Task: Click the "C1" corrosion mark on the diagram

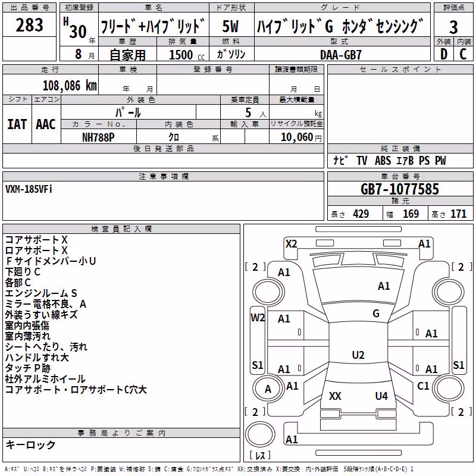Action: point(423,386)
